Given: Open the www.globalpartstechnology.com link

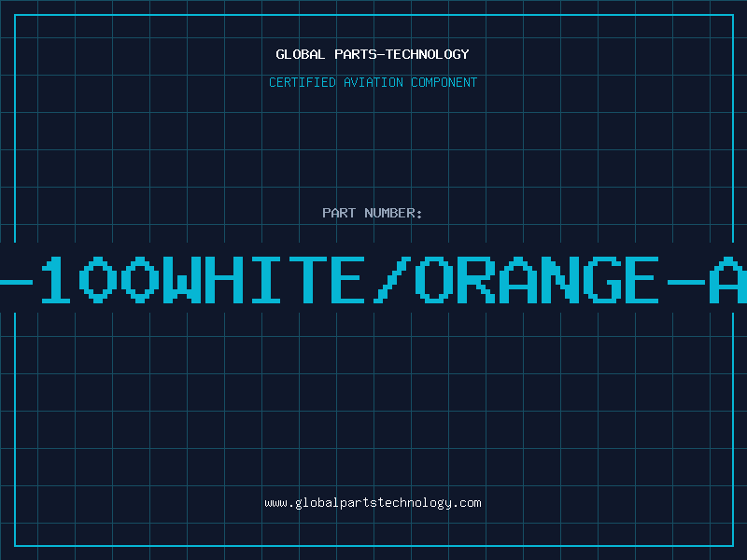Looking at the screenshot, I should [x=373, y=503].
